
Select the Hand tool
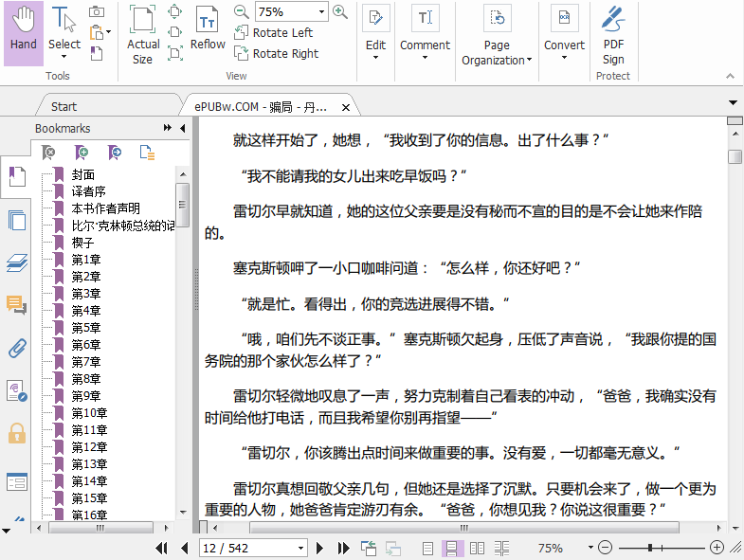(24, 32)
